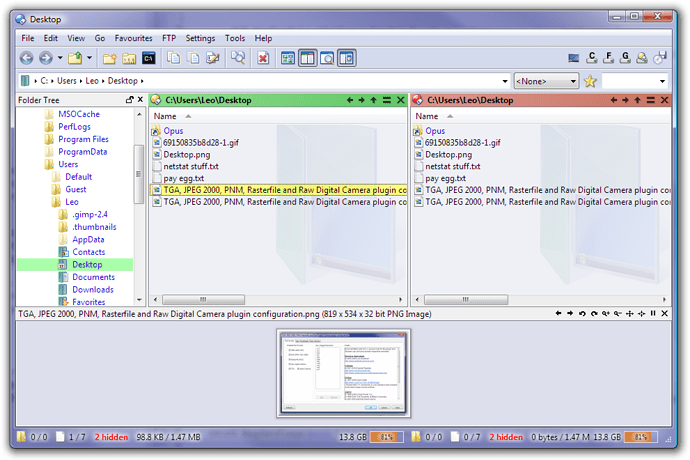690x460 pixels.
Task: Click the favorites star icon beside filter box
Action: pos(591,81)
